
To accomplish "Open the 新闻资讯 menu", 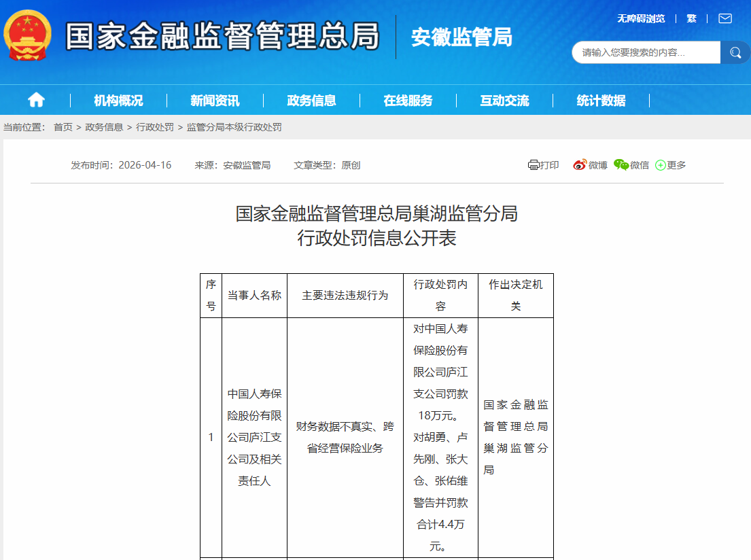I will point(215,101).
